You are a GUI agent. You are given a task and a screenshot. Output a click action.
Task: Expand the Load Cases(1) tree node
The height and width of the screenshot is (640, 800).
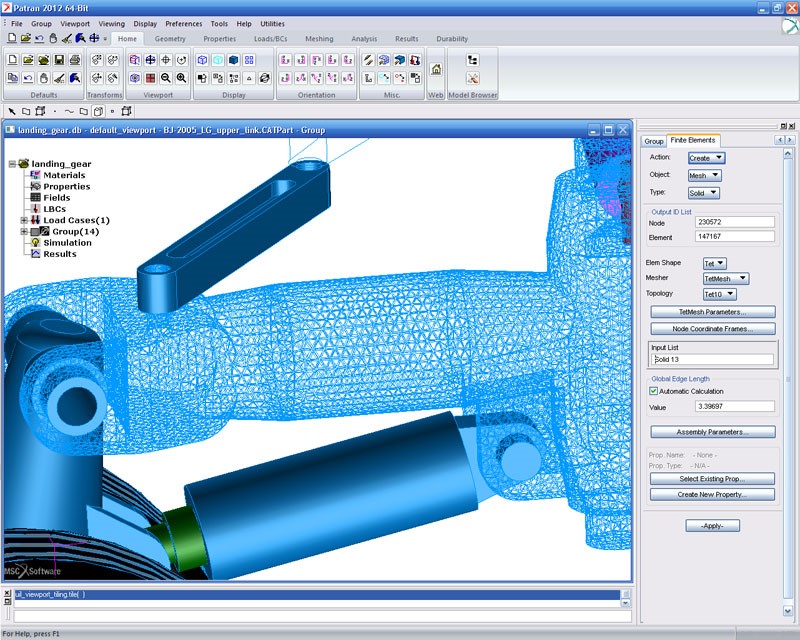[24, 220]
